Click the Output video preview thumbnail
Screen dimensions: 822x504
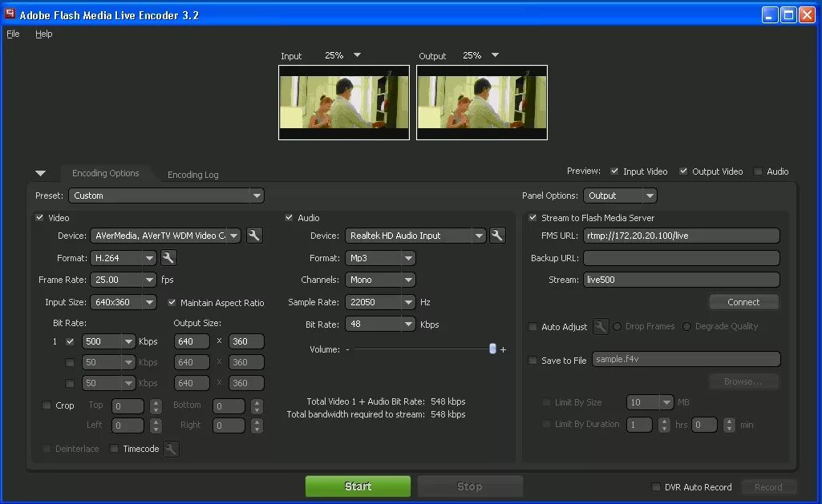pos(482,103)
